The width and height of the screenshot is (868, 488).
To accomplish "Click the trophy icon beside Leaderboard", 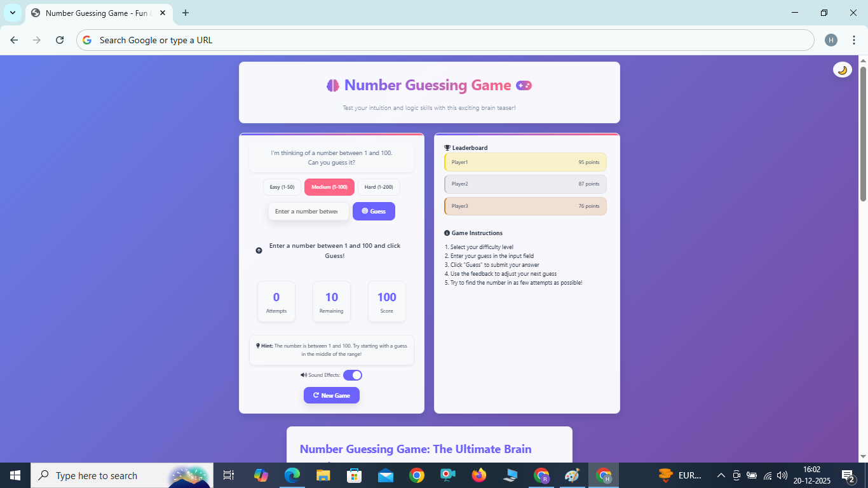I will (x=447, y=147).
